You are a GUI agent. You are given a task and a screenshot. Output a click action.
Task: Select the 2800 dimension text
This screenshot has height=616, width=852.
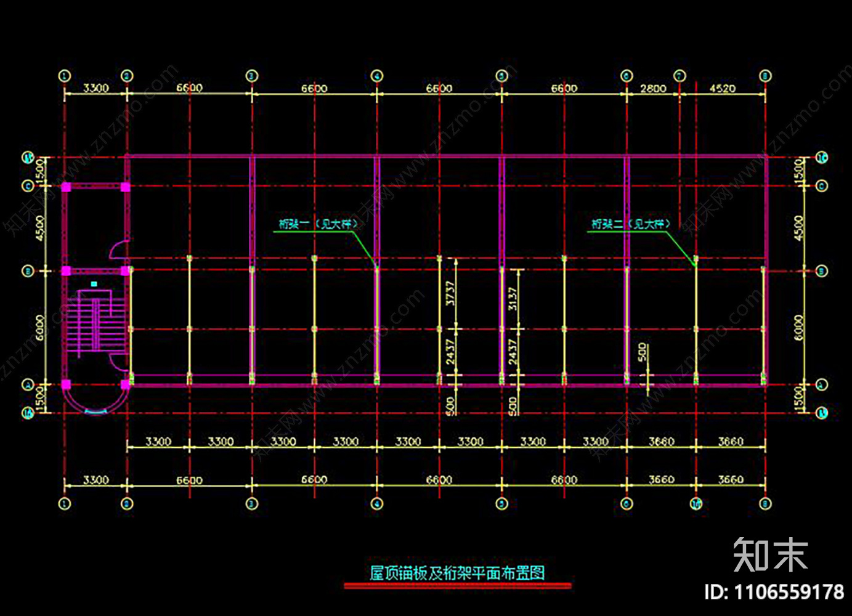(653, 88)
